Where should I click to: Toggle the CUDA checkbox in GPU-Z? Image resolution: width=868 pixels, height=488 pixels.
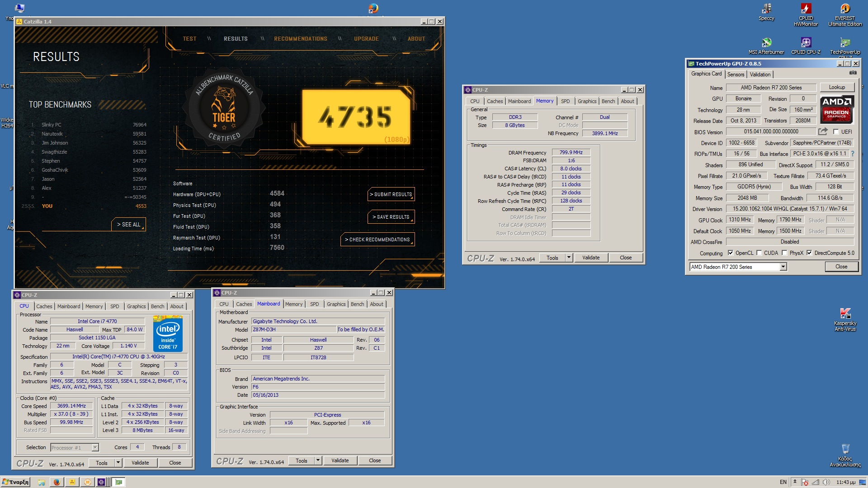click(x=759, y=253)
